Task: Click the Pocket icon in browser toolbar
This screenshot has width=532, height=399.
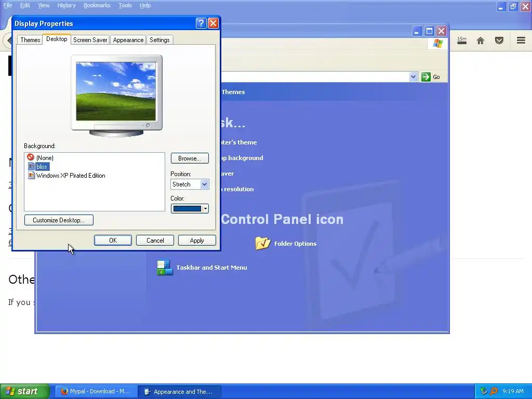Action: point(499,41)
